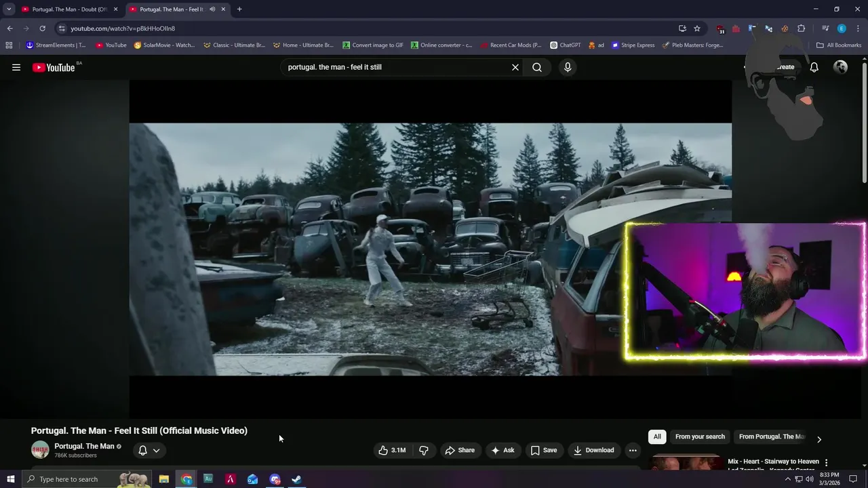This screenshot has width=868, height=488.
Task: Open the All Bookmarks folder
Action: 839,45
